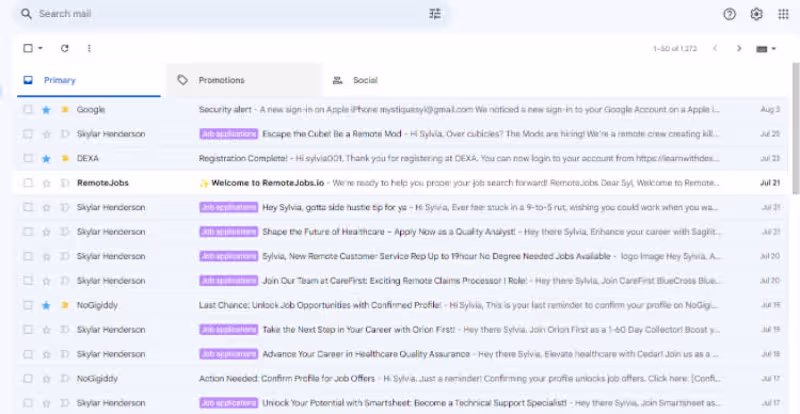The height and width of the screenshot is (414, 800).
Task: Tick the RemoteJobs email checkbox
Action: click(28, 183)
